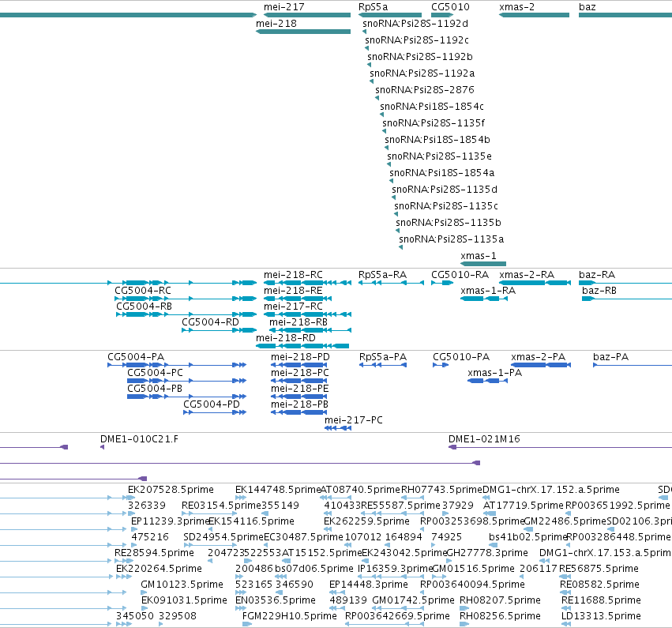Image resolution: width=672 pixels, height=628 pixels.
Task: Click transcript CG5004-RC
Action: tap(143, 291)
